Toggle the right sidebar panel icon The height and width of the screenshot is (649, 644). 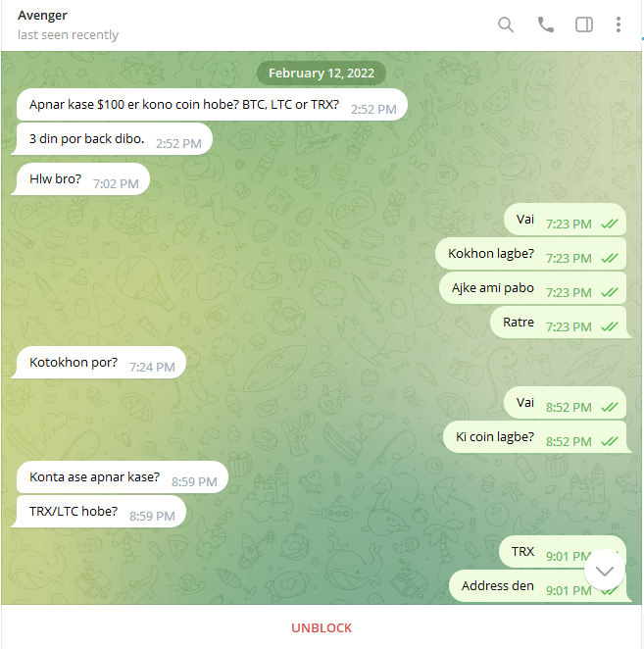[x=584, y=25]
